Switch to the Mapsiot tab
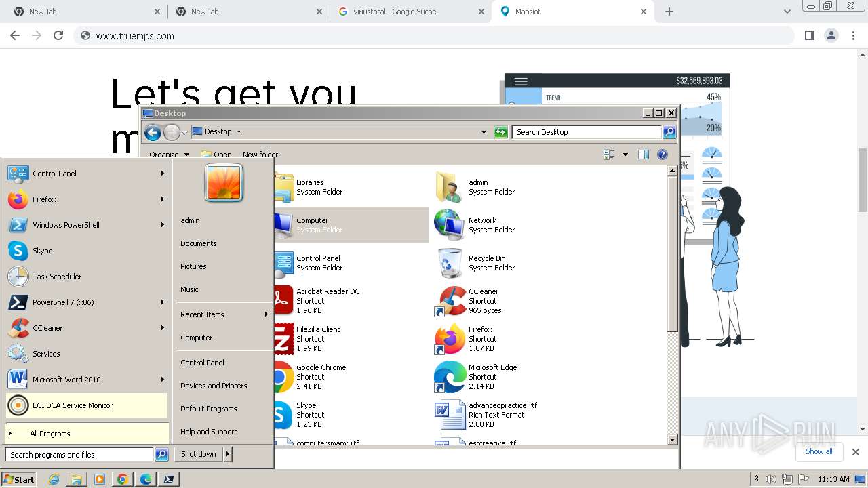Screen dimensions: 868x488 [574, 12]
